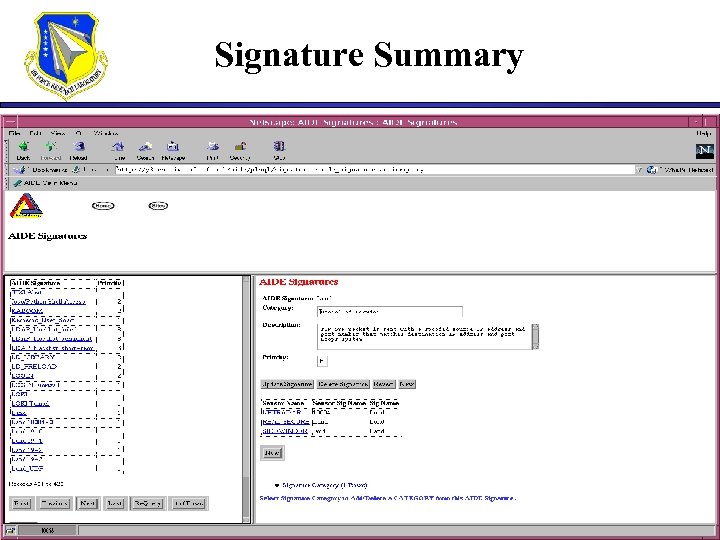Click the Security padlock toolbar icon

pos(240,146)
